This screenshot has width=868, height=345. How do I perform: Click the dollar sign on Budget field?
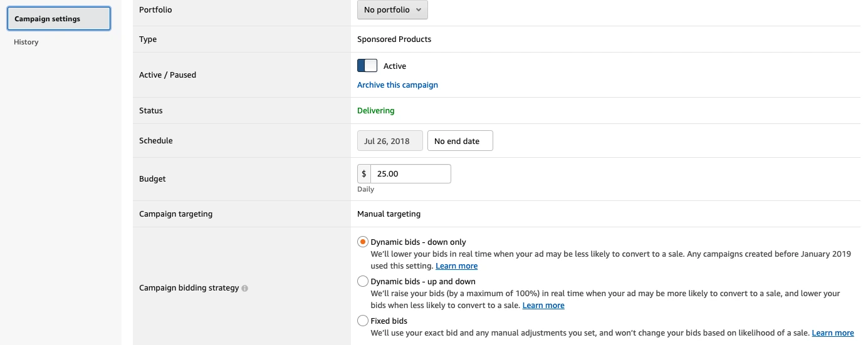point(364,174)
